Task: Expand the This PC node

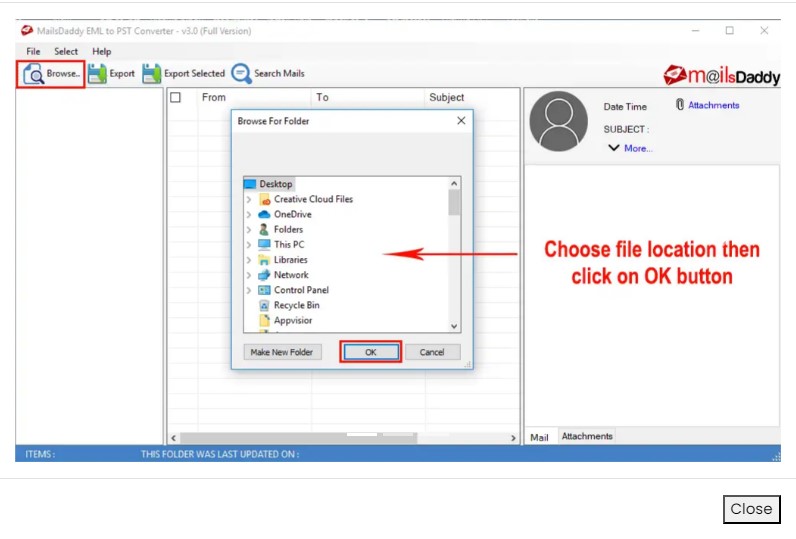Action: tap(249, 245)
